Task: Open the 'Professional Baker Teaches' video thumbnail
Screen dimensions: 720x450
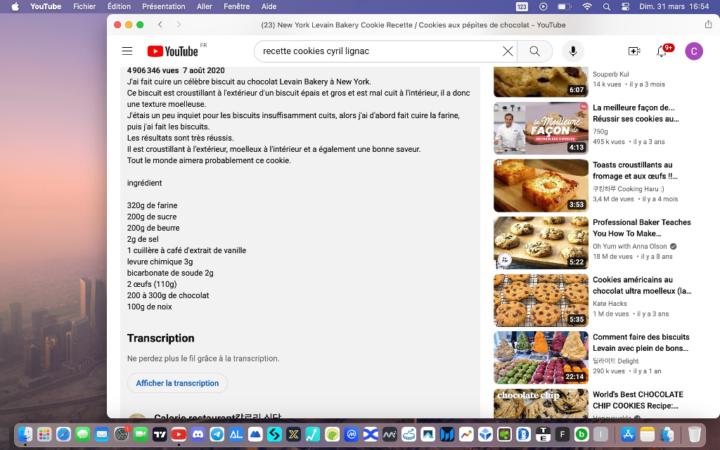Action: [x=540, y=243]
